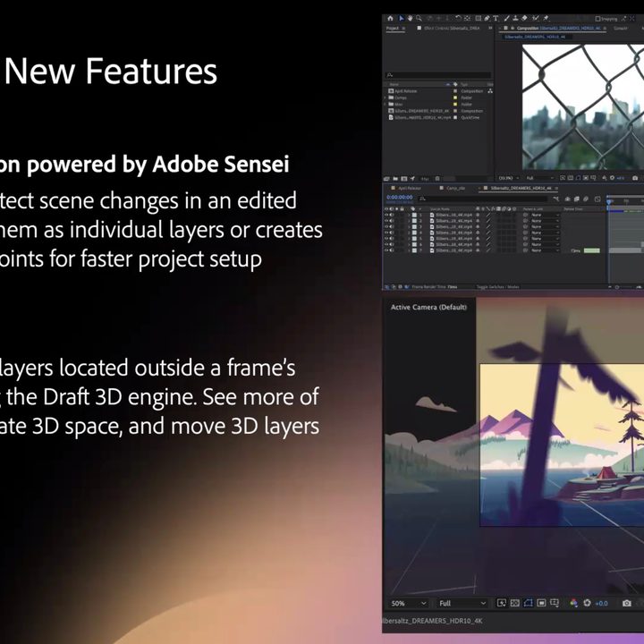Toggle transparency grid in lower viewer

point(514,603)
